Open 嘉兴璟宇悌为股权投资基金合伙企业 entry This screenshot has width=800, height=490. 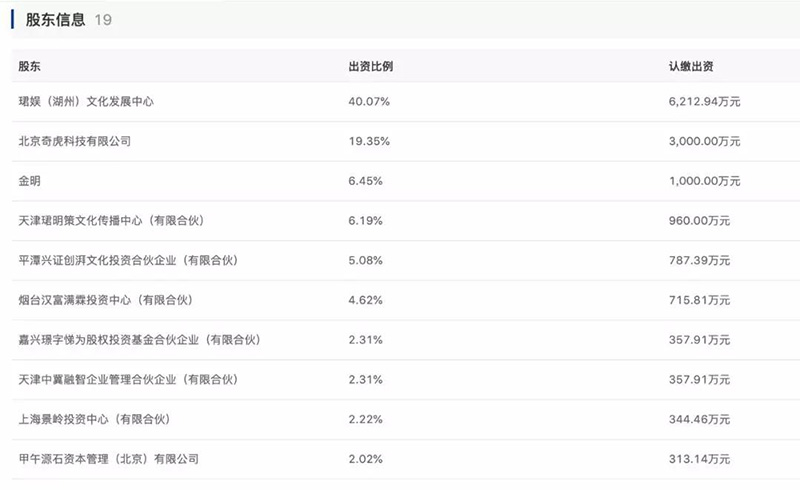pyautogui.click(x=139, y=340)
